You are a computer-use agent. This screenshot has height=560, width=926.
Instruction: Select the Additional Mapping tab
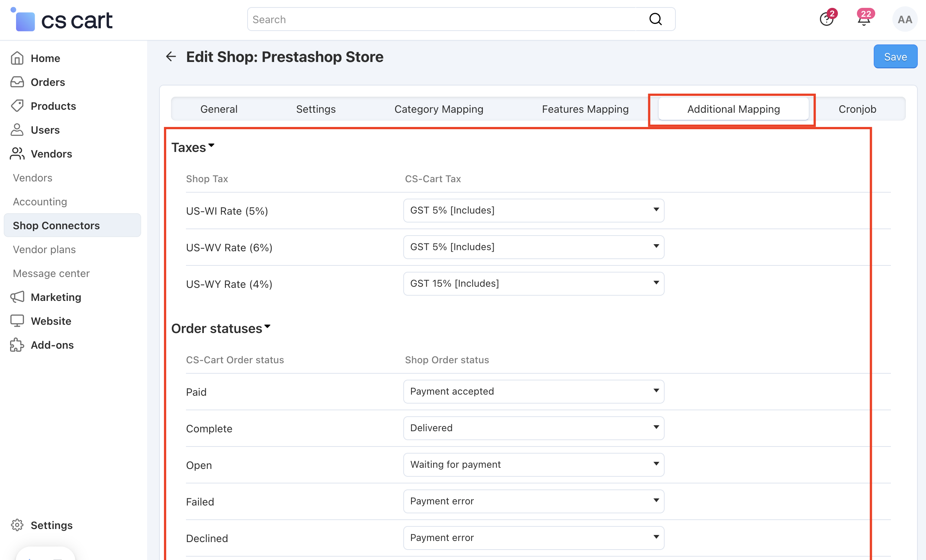pos(733,109)
